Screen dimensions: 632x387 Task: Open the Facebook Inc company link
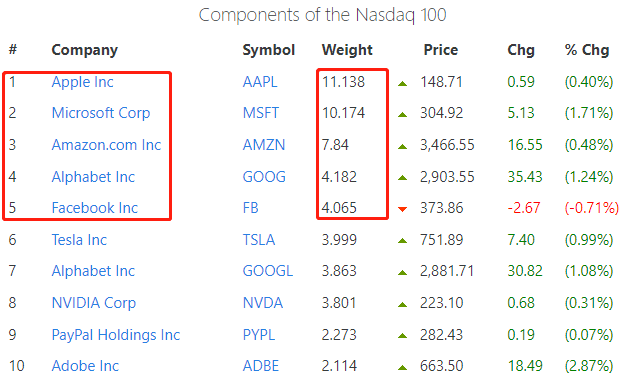click(x=95, y=208)
